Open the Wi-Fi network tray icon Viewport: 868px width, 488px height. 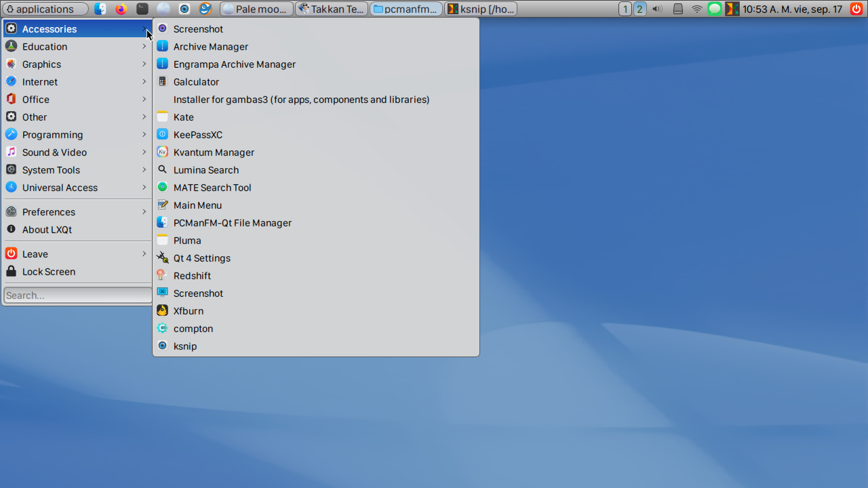(697, 9)
